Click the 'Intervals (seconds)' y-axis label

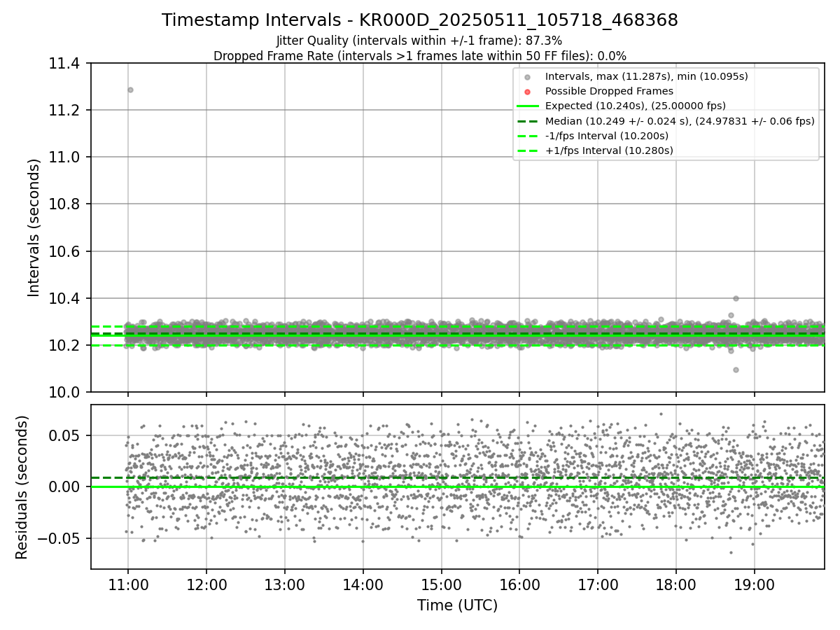[34, 227]
